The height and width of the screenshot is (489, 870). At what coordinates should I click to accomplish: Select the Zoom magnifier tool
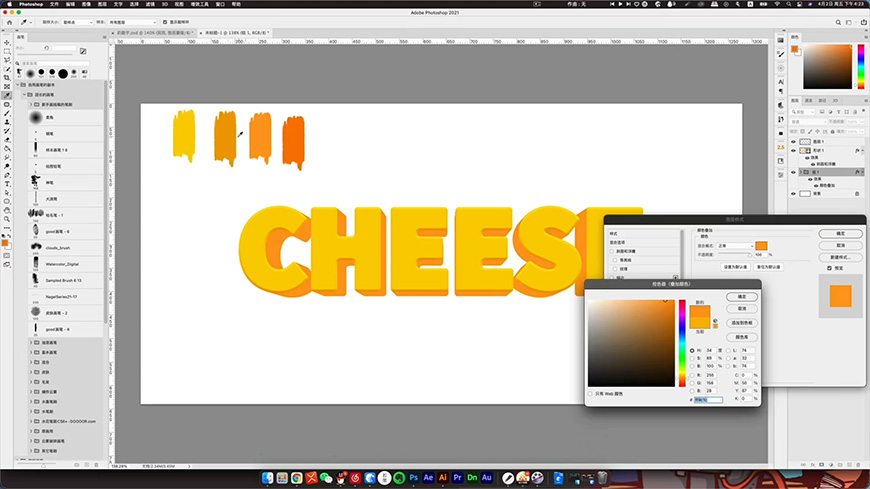[x=7, y=221]
